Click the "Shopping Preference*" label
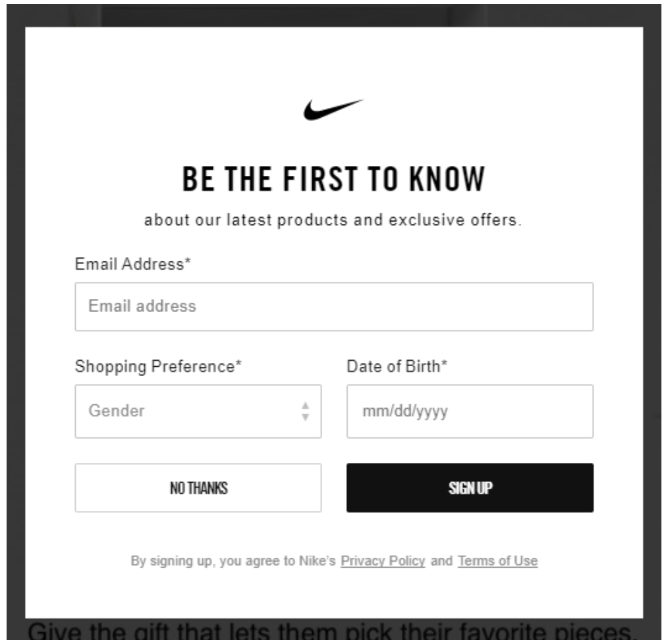 click(x=159, y=366)
